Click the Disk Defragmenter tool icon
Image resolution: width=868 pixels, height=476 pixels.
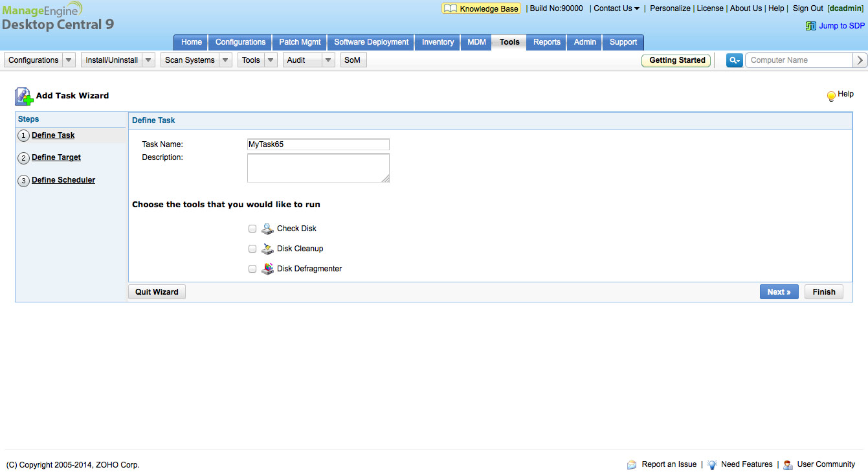tap(267, 269)
